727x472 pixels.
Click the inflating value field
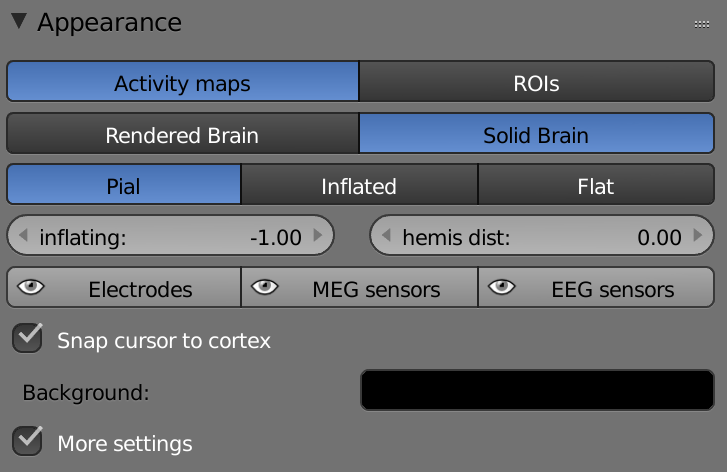170,235
